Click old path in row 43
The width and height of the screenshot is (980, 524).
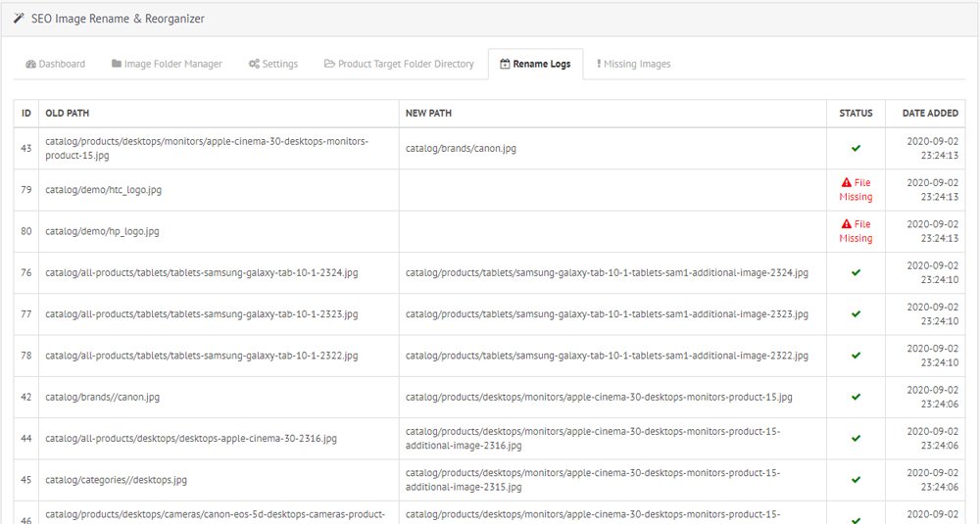pyautogui.click(x=206, y=148)
